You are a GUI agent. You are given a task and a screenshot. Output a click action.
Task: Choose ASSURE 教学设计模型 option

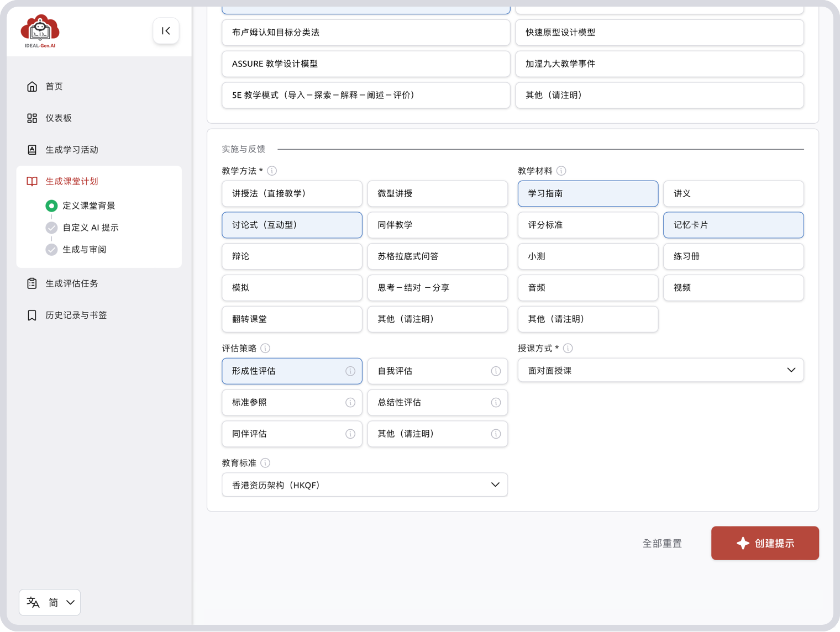[366, 64]
